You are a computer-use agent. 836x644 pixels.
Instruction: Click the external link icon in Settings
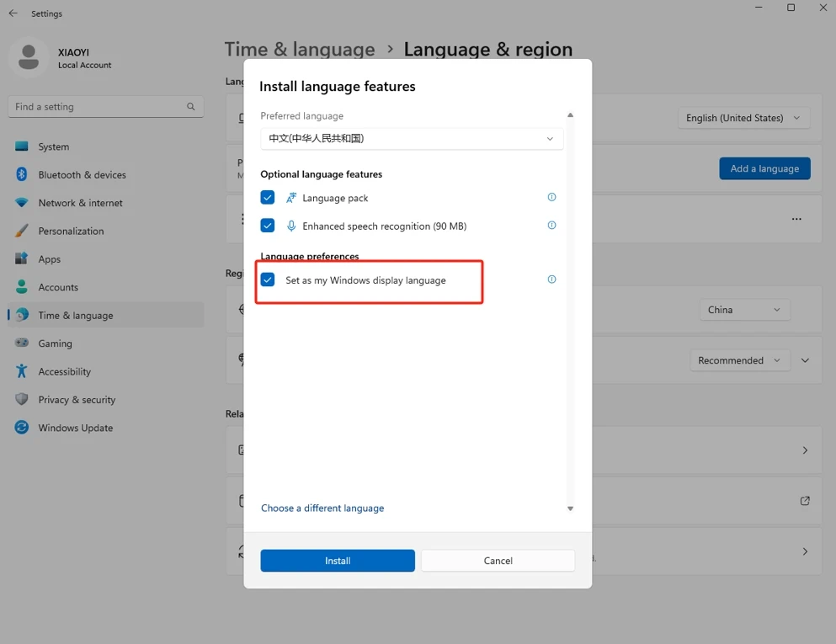[x=805, y=501]
